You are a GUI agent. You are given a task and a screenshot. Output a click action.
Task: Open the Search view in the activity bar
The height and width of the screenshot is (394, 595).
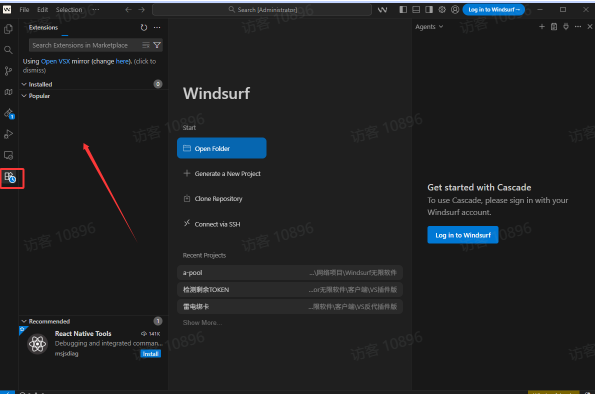8,50
